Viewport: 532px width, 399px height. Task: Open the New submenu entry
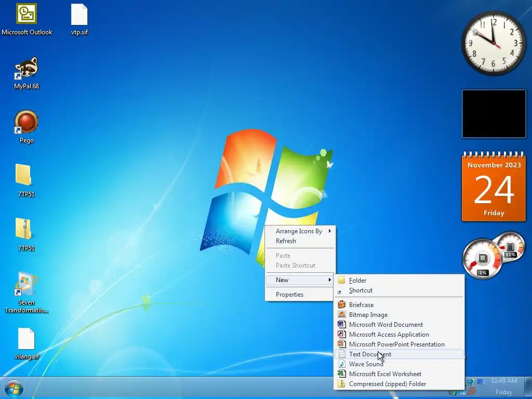(300, 280)
